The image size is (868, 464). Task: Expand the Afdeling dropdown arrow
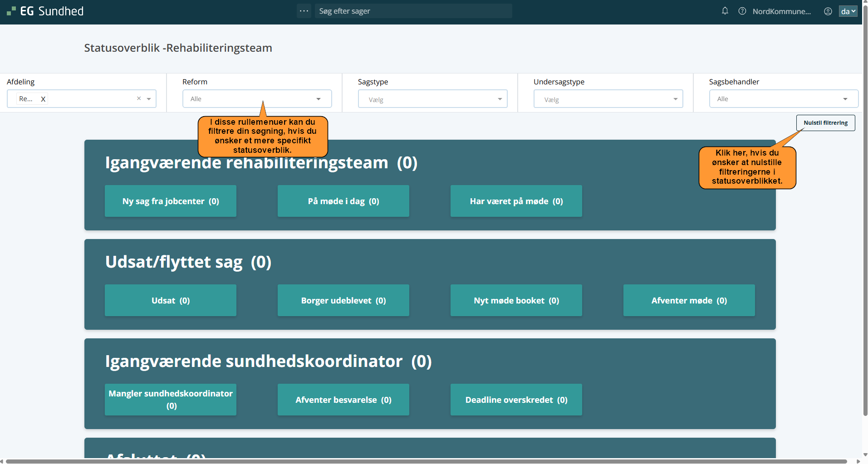click(149, 99)
